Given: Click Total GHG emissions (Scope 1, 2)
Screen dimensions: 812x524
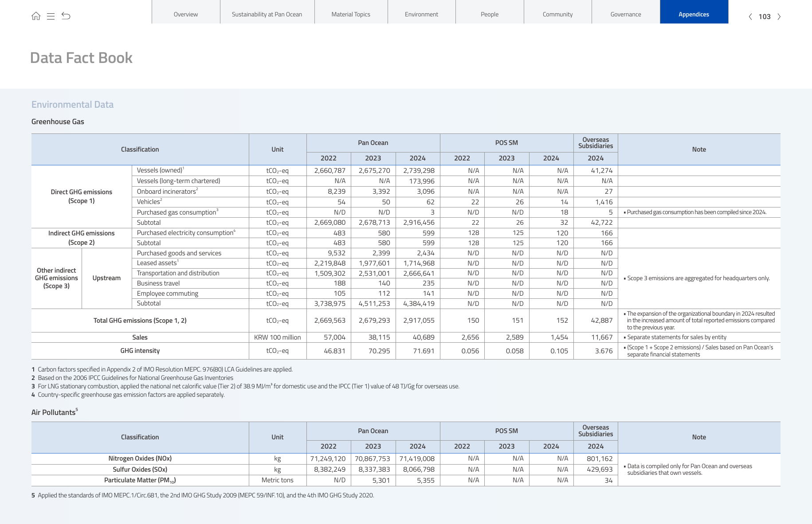Looking at the screenshot, I should pyautogui.click(x=140, y=321).
